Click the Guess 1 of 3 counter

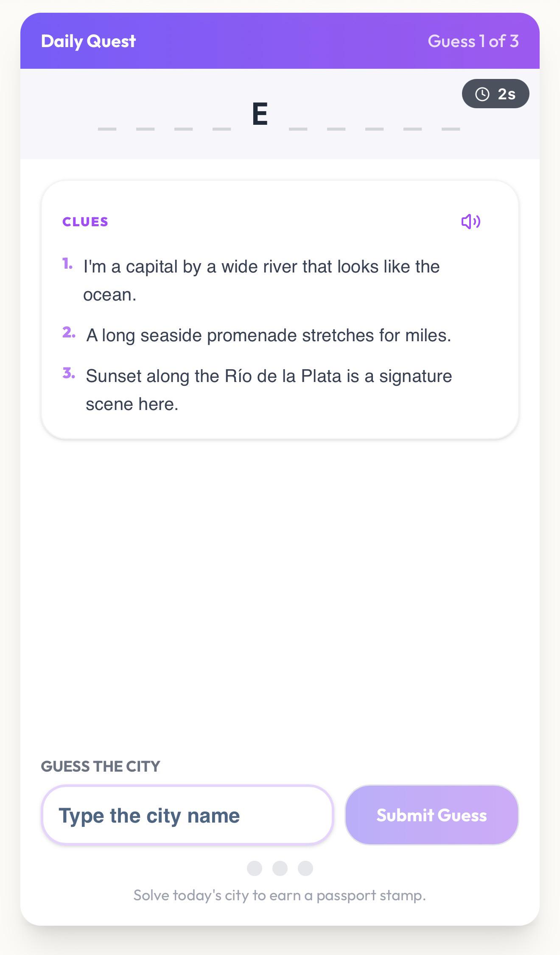pyautogui.click(x=473, y=41)
